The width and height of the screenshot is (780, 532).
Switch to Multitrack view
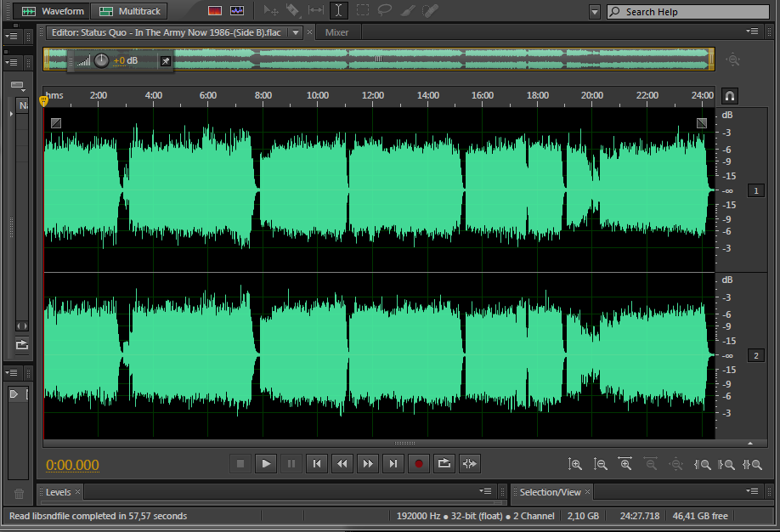coord(129,11)
